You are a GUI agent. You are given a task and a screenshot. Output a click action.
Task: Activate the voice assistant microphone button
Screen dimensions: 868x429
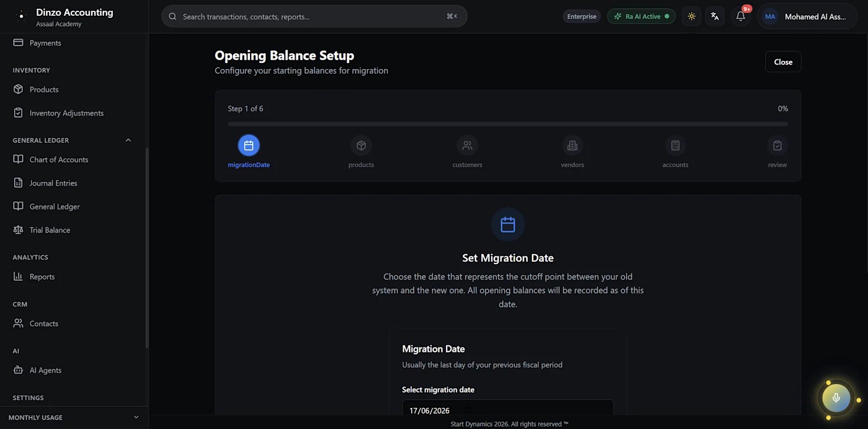[836, 398]
